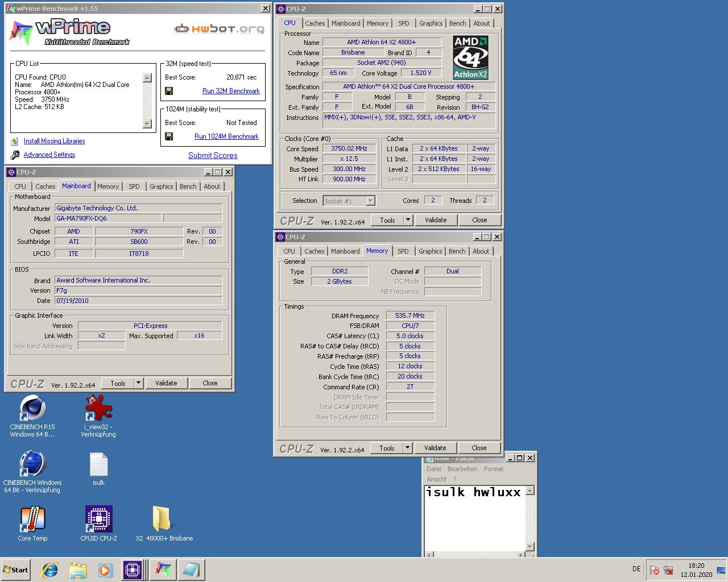Click into the Editor text area with isulk hwluxx

pyautogui.click(x=475, y=517)
